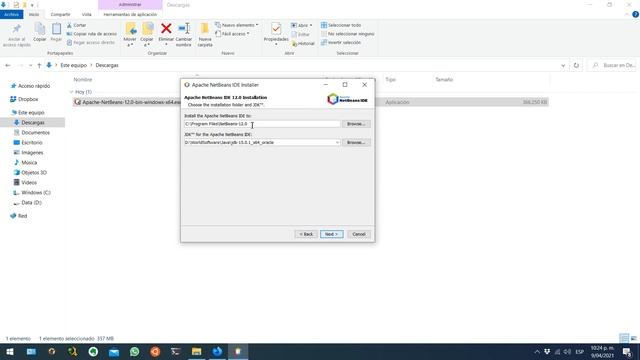640x360 pixels.
Task: Go back in NetBeans installer
Action: click(x=306, y=234)
